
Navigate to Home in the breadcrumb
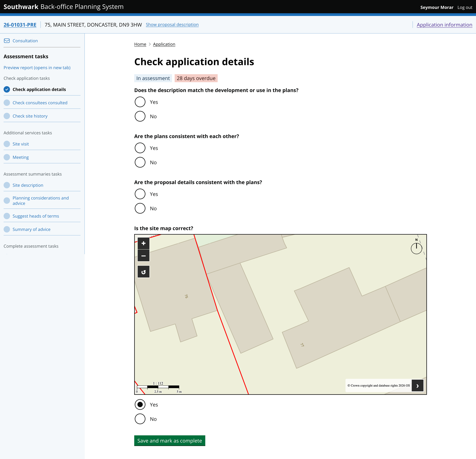140,44
